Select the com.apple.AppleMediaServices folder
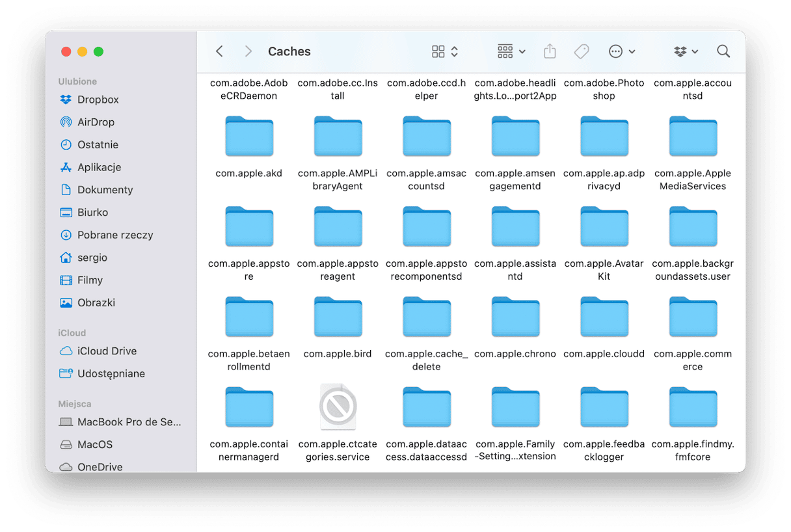This screenshot has width=791, height=532. (x=693, y=137)
